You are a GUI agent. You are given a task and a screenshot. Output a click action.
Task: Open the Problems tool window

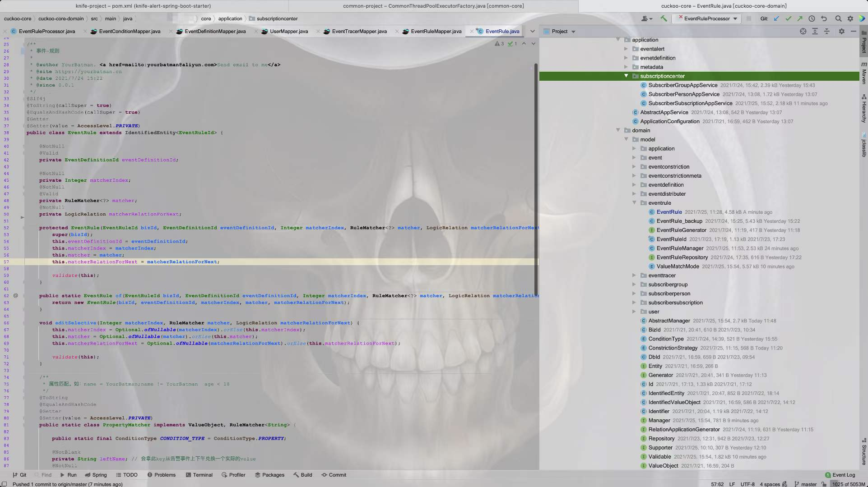(161, 475)
